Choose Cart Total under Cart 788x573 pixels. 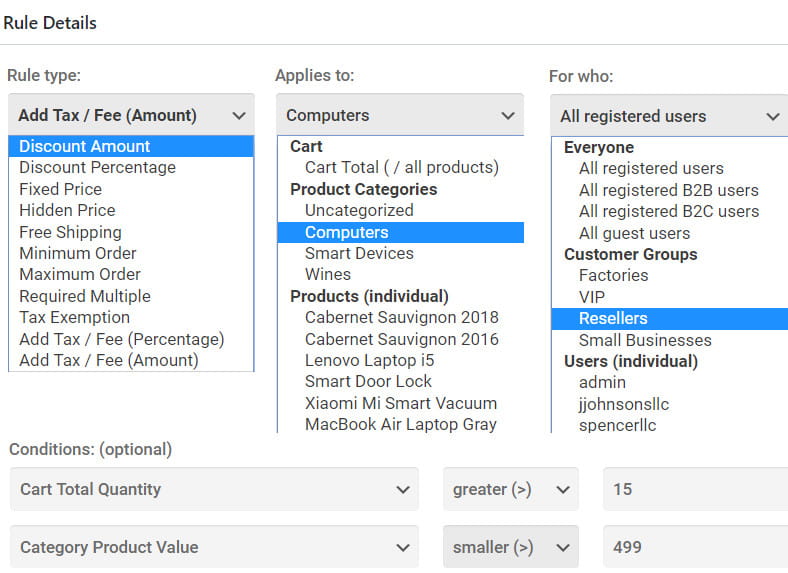click(x=401, y=167)
